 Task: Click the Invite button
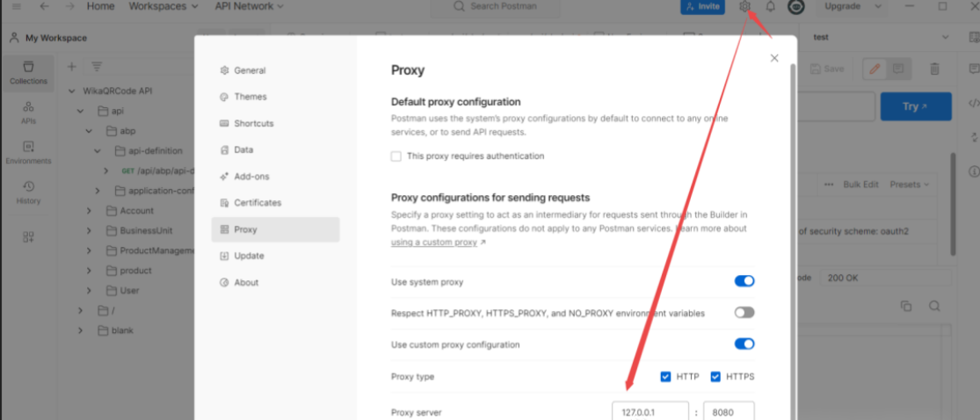702,6
